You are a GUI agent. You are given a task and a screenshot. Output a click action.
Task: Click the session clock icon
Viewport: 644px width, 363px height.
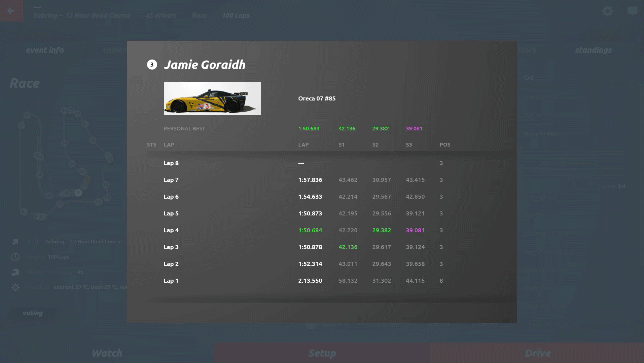pos(15,257)
